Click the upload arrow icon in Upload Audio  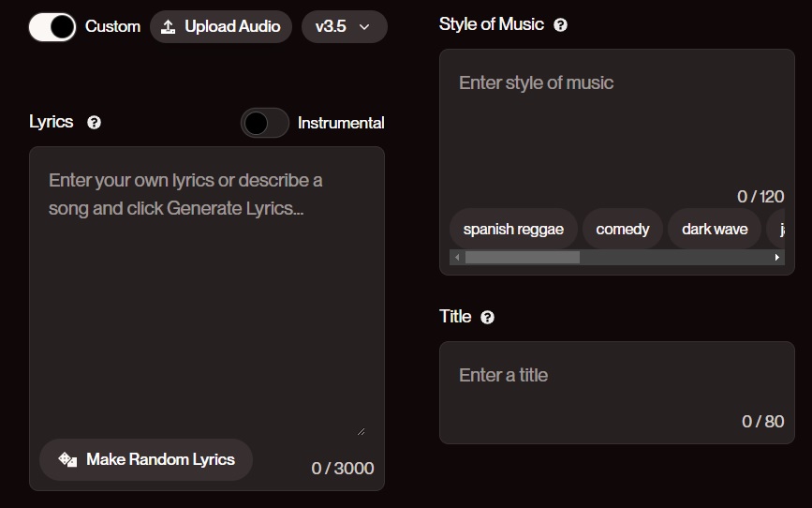click(x=168, y=26)
